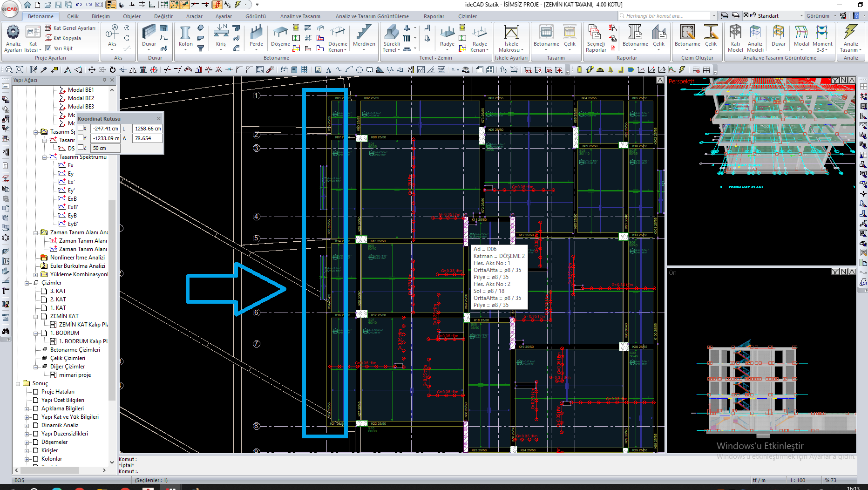Screen dimensions: 868x490
Task: Click the Merdiven stair tool
Action: [364, 36]
